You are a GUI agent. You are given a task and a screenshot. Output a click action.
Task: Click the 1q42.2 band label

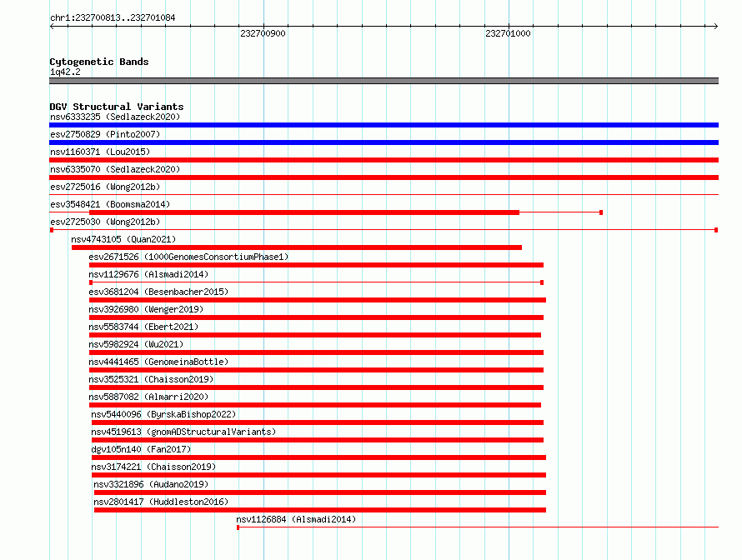coord(65,72)
